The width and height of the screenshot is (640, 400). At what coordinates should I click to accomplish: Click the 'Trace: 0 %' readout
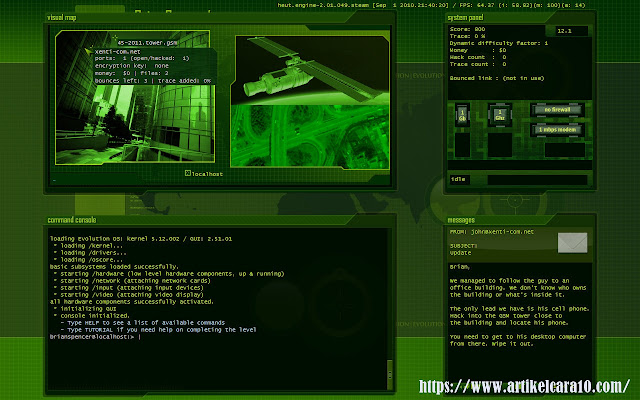coord(467,36)
